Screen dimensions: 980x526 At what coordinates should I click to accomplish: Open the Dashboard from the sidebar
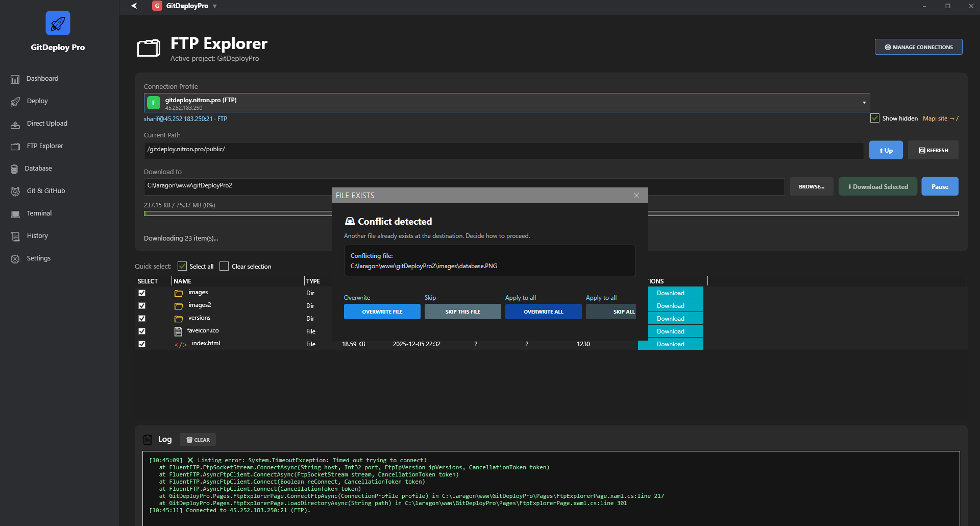pos(15,79)
